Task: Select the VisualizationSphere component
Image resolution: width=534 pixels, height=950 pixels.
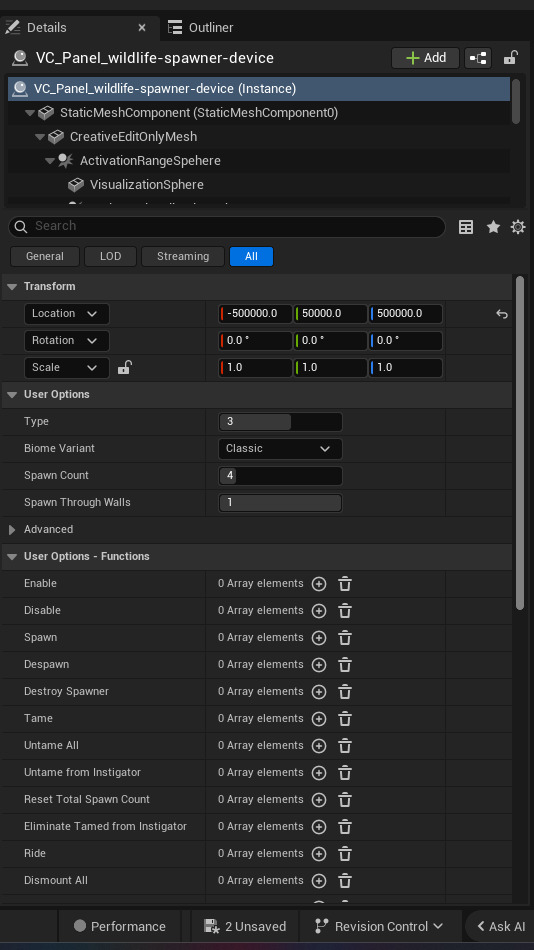Action: 147,185
